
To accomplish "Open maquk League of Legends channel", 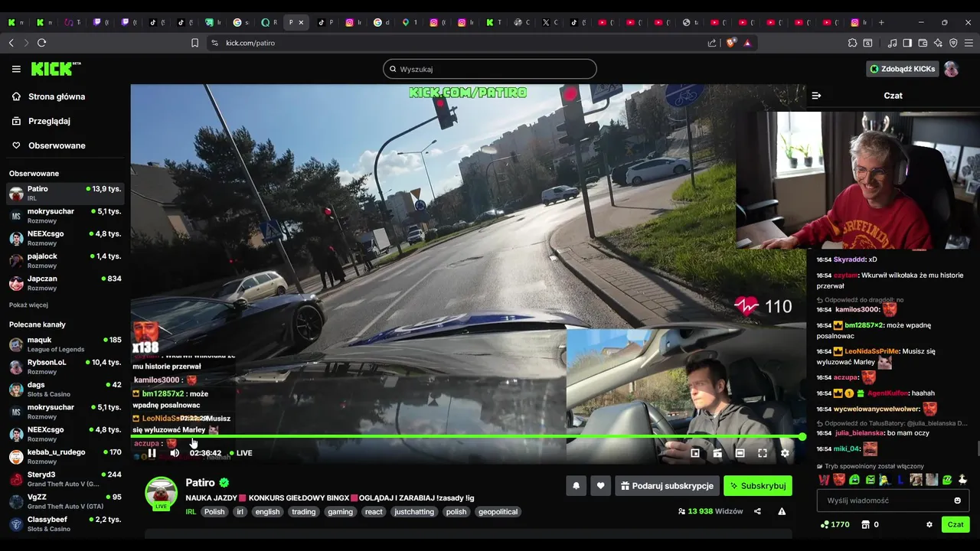I will coord(66,344).
